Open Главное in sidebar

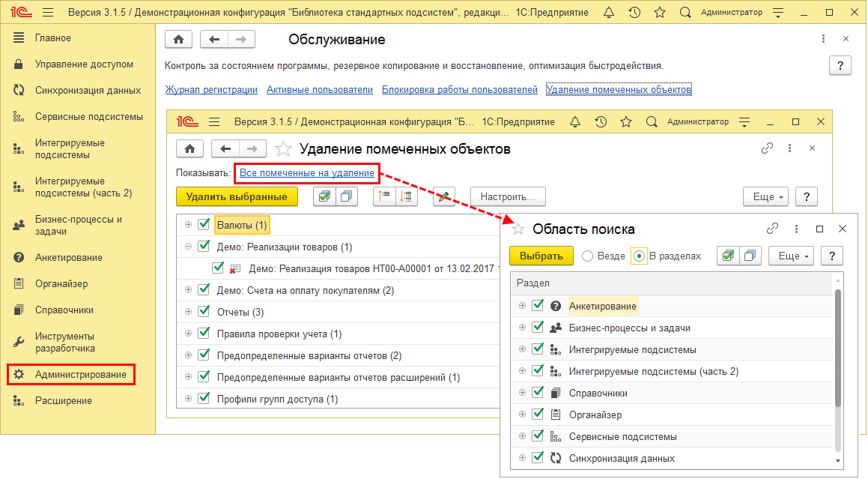coord(53,37)
